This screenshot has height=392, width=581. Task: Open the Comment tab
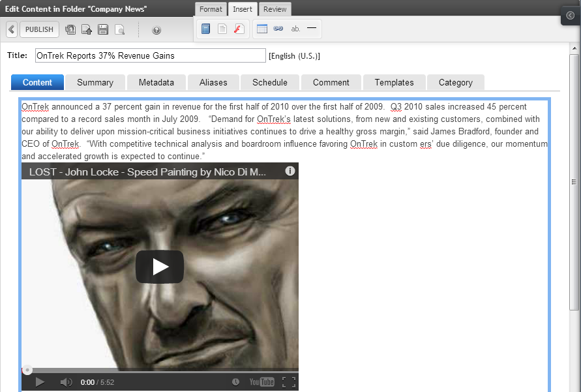[x=331, y=82]
